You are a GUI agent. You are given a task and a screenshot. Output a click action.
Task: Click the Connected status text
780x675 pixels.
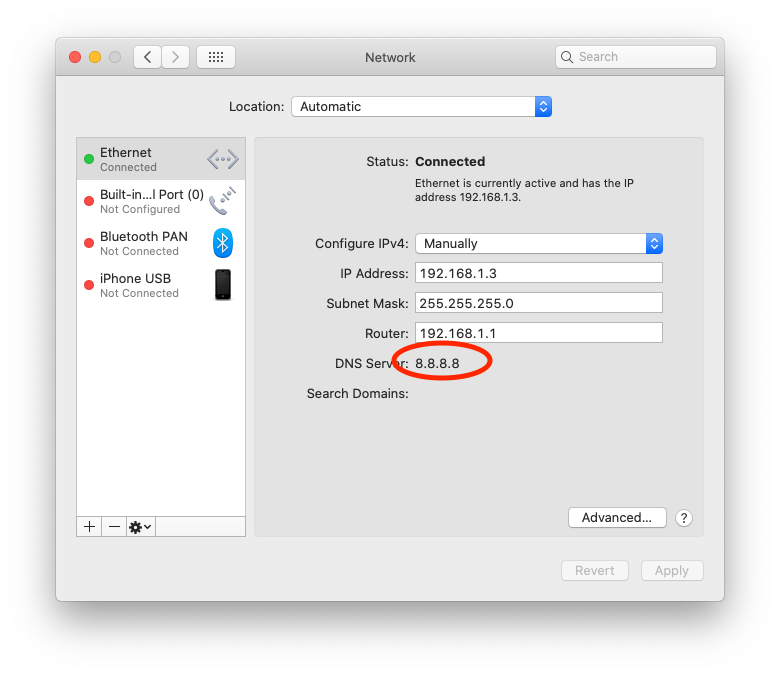450,162
